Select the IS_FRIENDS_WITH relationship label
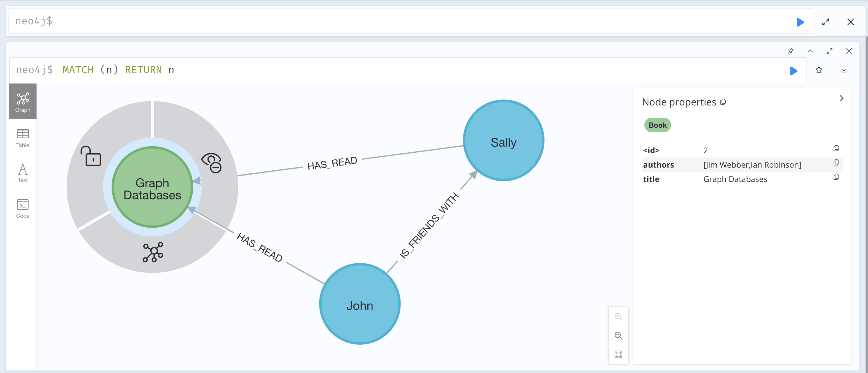This screenshot has height=373, width=868. pyautogui.click(x=429, y=225)
